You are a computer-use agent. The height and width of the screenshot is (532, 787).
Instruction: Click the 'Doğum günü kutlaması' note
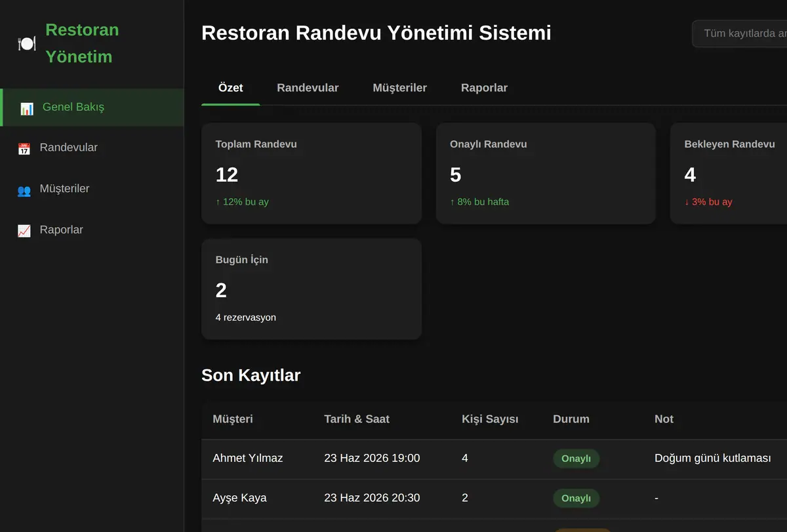point(713,459)
